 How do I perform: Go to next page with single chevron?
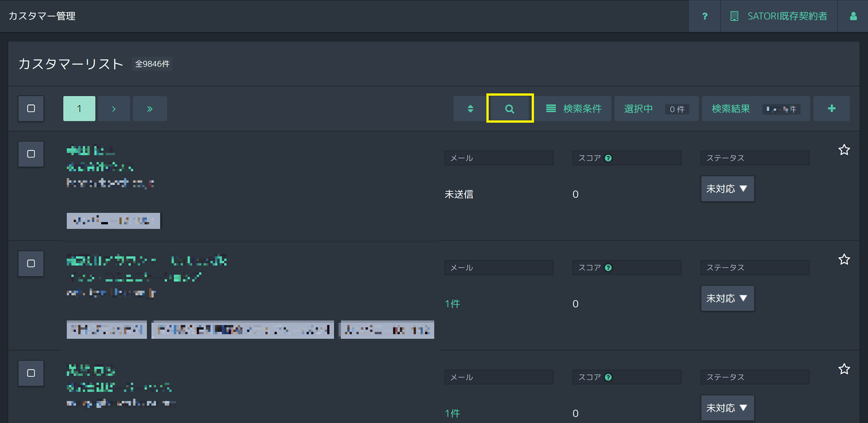114,108
